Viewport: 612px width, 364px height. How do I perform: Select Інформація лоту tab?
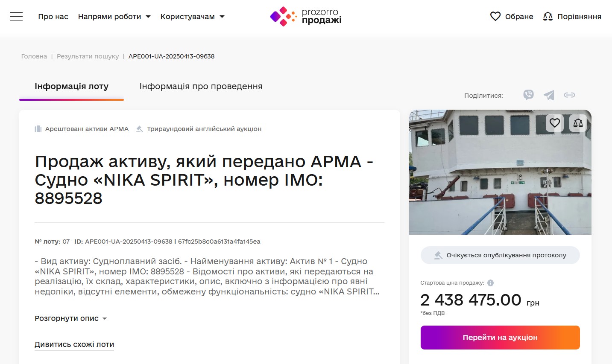tap(72, 87)
